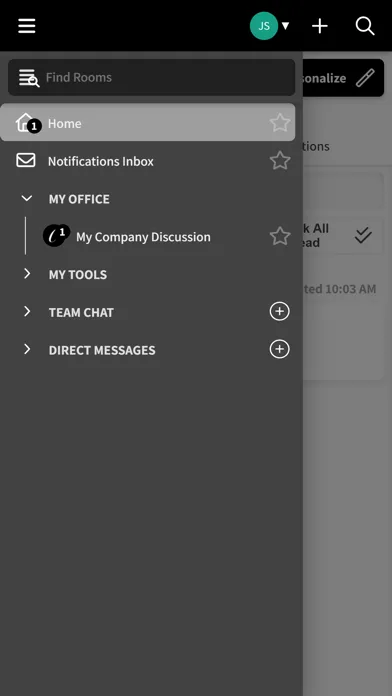Viewport: 392px width, 696px height.
Task: Click the Notifications Inbox envelope icon
Action: (x=26, y=160)
